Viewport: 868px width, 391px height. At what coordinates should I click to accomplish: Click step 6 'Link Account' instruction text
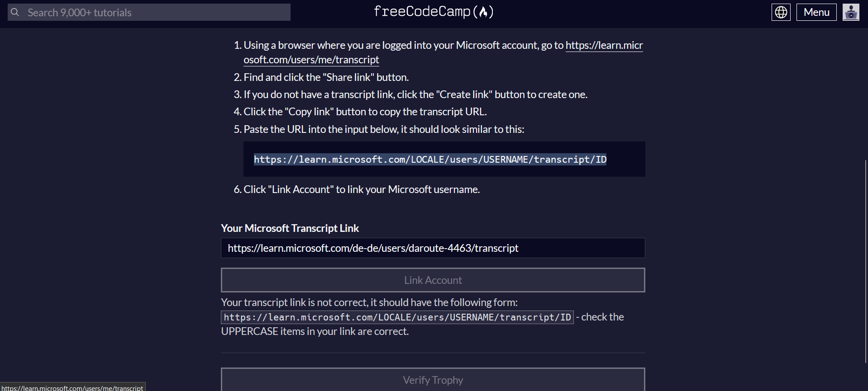[x=361, y=189]
